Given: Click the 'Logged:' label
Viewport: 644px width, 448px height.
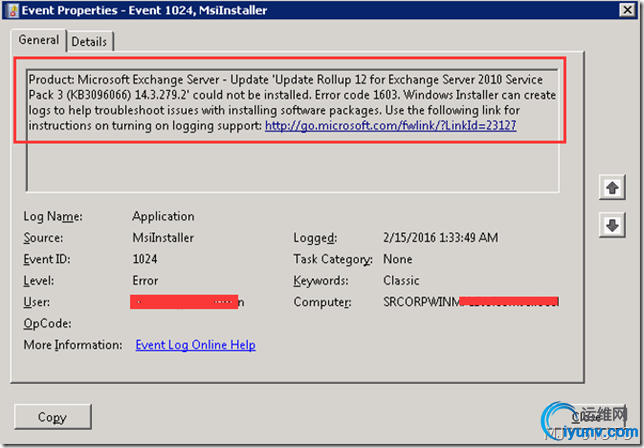Looking at the screenshot, I should click(315, 238).
